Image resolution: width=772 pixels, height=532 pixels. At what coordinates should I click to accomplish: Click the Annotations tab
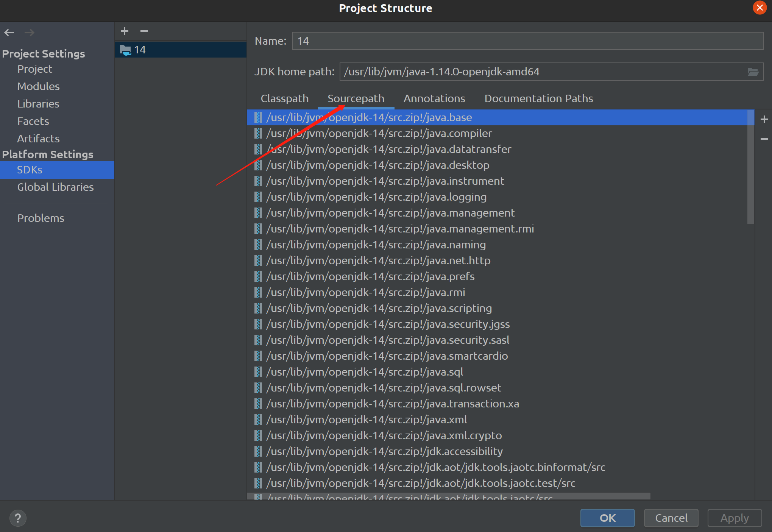tap(434, 98)
